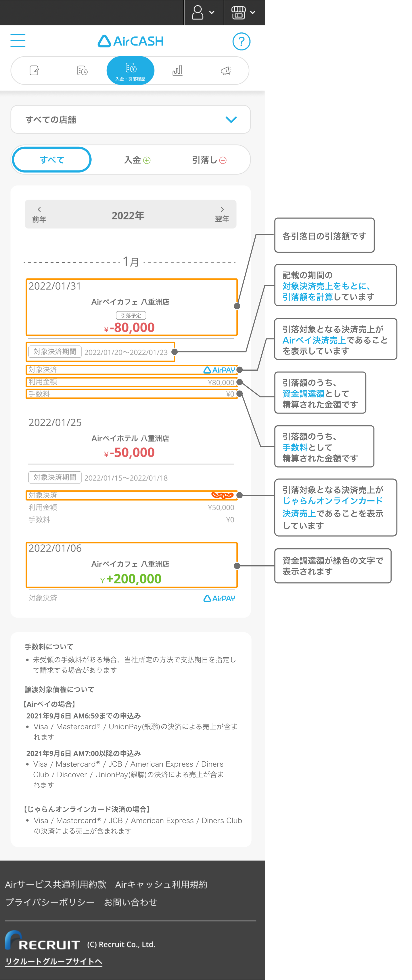Screen dimensions: 412x980
Task: Click the 譲渡対象債権について heading
Action: tap(59, 689)
